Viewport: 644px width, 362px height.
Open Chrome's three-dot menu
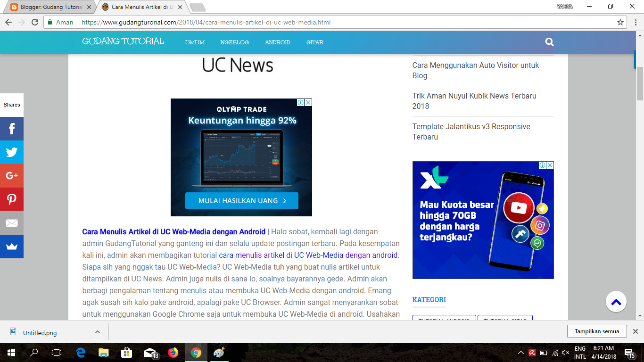[x=635, y=22]
